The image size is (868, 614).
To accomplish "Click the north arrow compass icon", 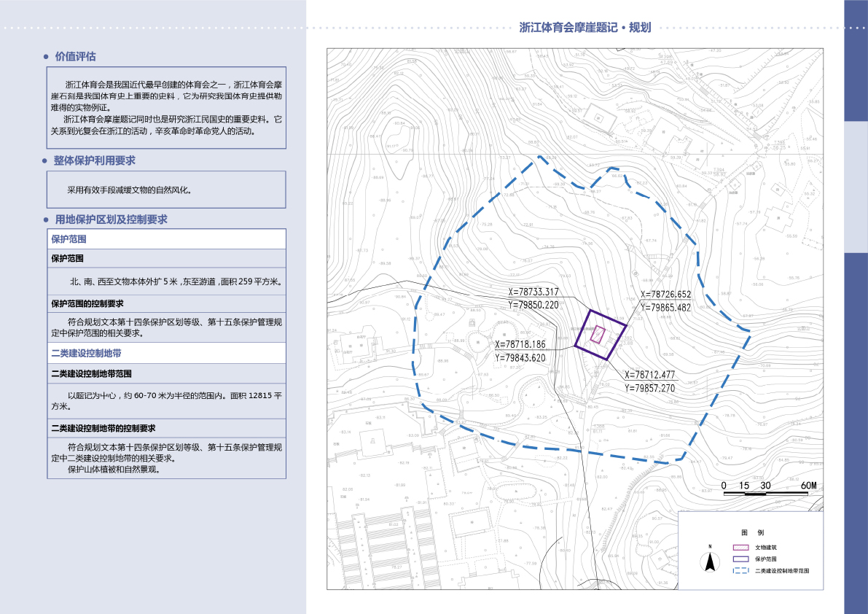I will tap(709, 560).
